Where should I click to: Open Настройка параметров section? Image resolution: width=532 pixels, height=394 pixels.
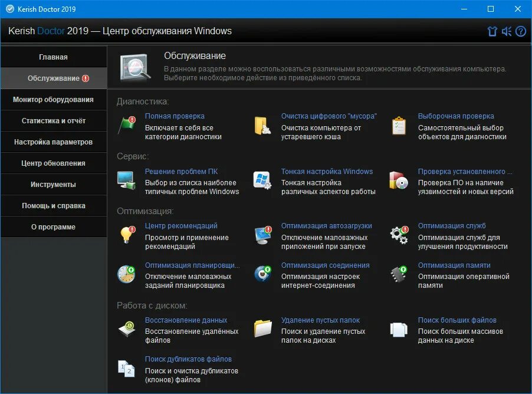click(x=54, y=142)
